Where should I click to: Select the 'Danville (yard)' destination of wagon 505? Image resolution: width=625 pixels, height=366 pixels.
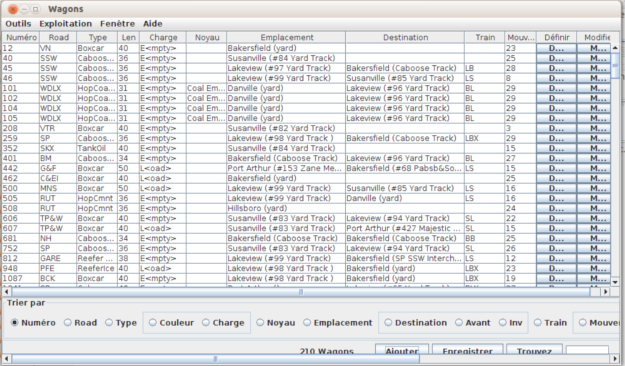(405, 198)
